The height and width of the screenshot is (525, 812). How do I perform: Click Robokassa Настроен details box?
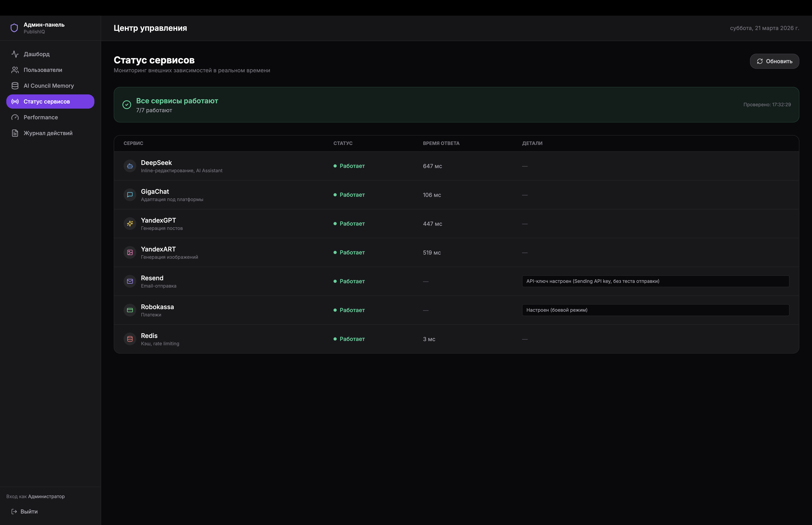(655, 310)
